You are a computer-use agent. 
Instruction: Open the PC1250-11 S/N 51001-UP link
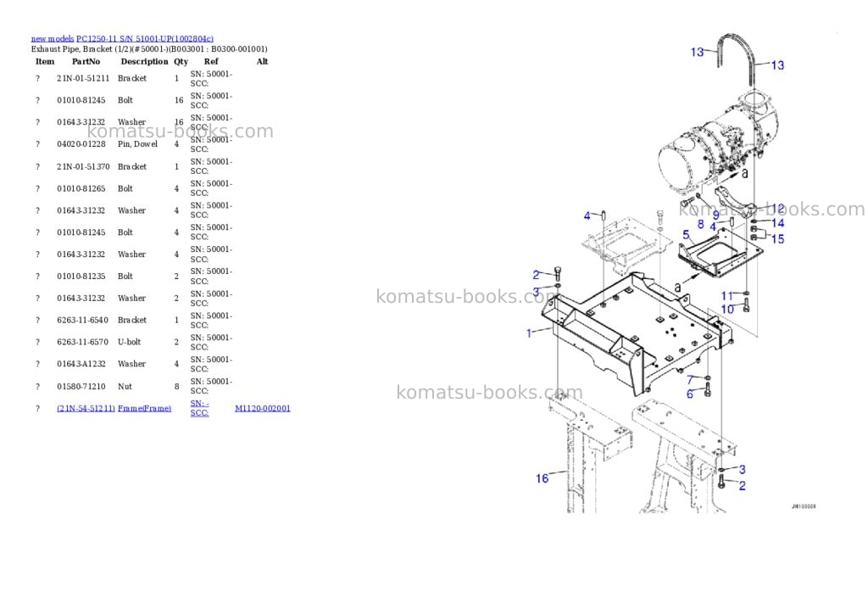(144, 39)
